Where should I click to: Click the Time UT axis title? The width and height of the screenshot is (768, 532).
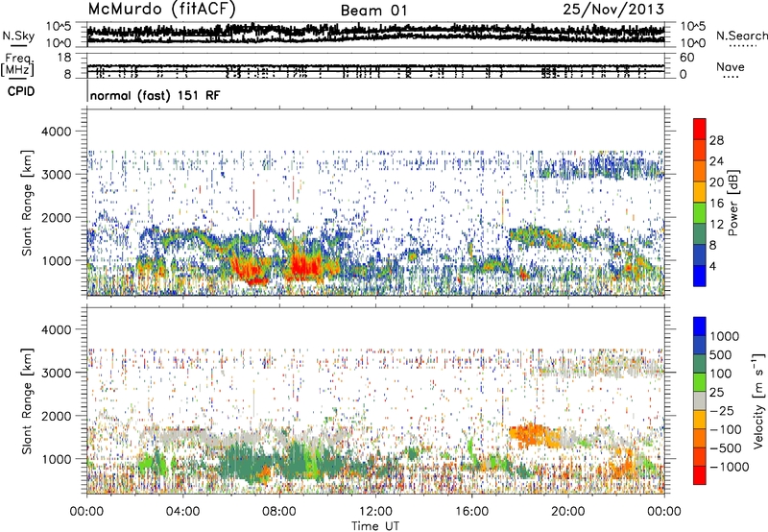375,526
